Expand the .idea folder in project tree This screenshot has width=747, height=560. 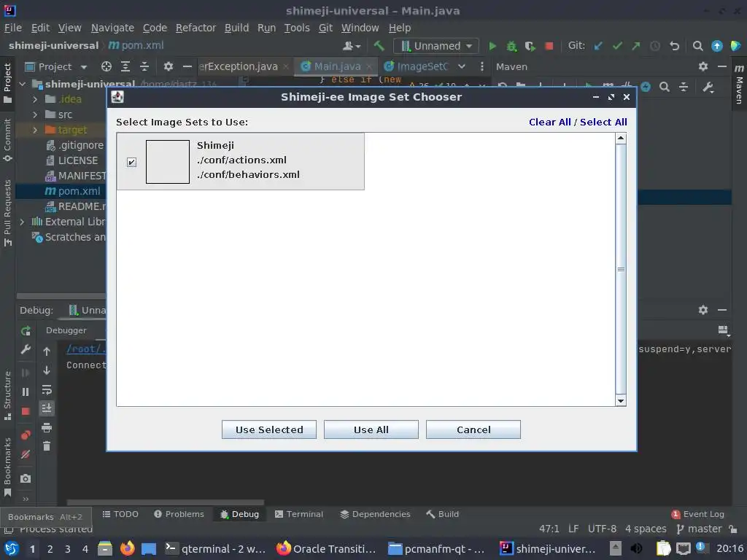click(x=35, y=99)
